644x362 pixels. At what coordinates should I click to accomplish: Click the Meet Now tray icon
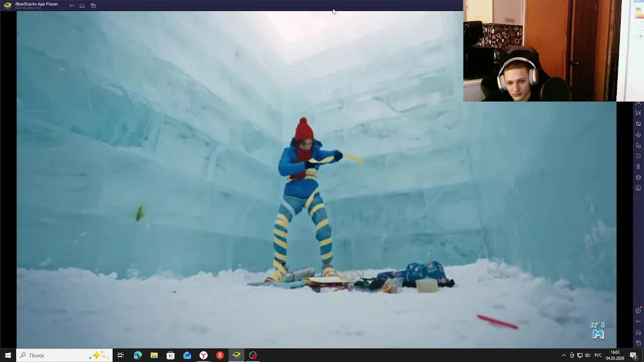point(572,355)
